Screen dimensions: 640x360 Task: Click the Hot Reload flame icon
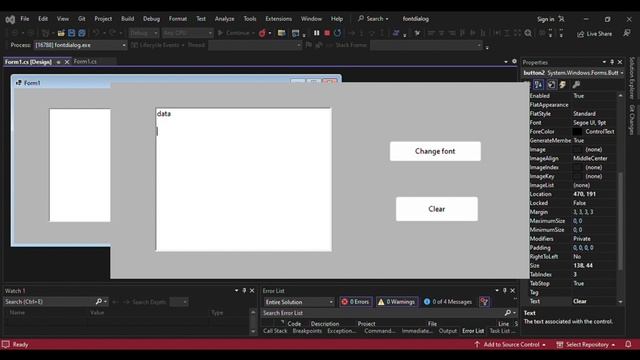262,33
